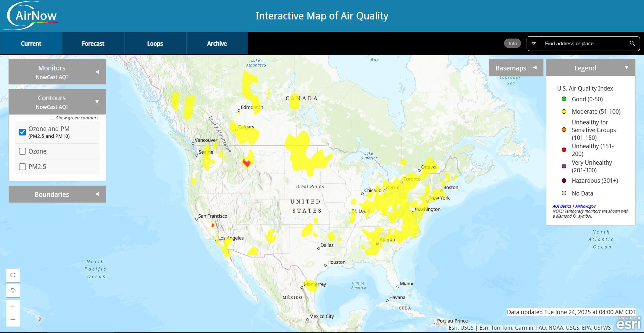Open the search source dropdown arrow
Screen dimensions: 644x333
click(534, 44)
